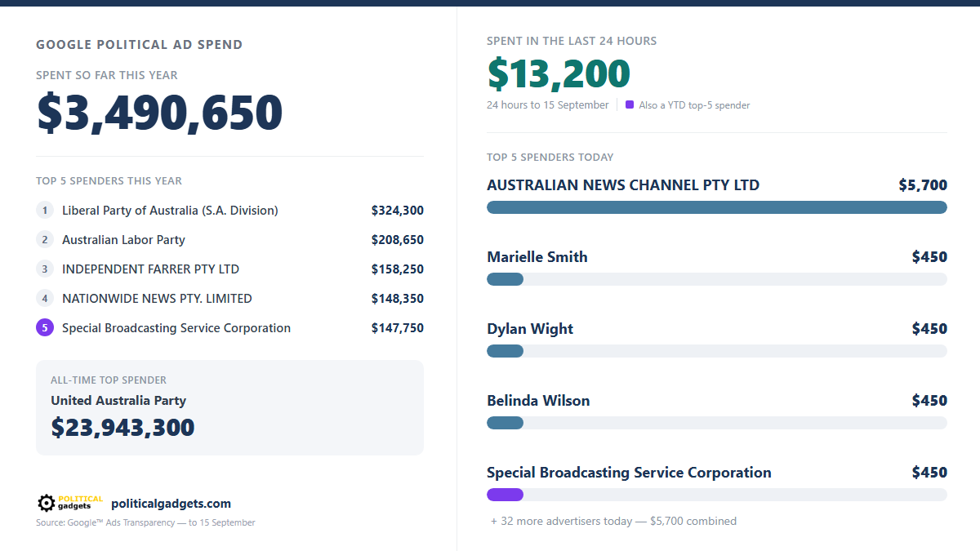Select Australian Labor Party in yearly list
This screenshot has width=980, height=551.
pos(123,240)
